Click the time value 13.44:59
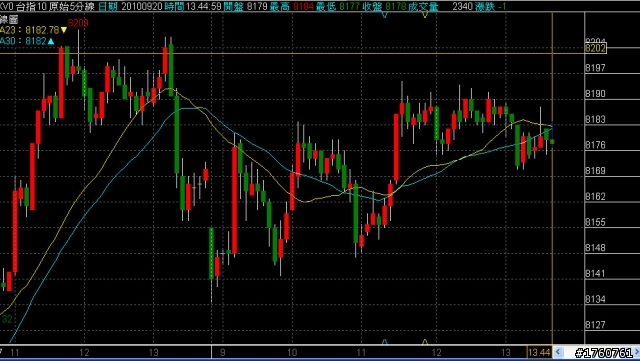The width and height of the screenshot is (640, 361). (203, 7)
